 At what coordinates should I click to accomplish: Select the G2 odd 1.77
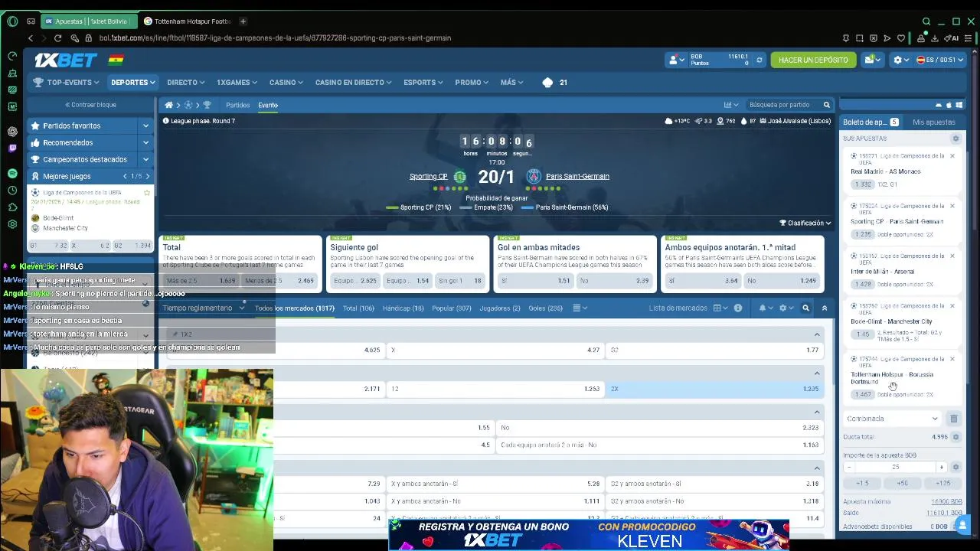point(714,350)
